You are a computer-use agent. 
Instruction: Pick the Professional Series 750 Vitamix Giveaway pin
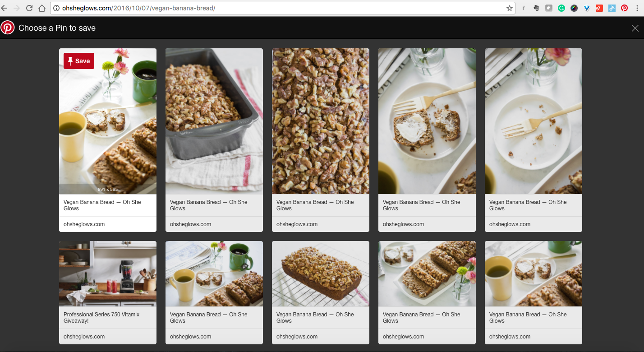pyautogui.click(x=107, y=273)
